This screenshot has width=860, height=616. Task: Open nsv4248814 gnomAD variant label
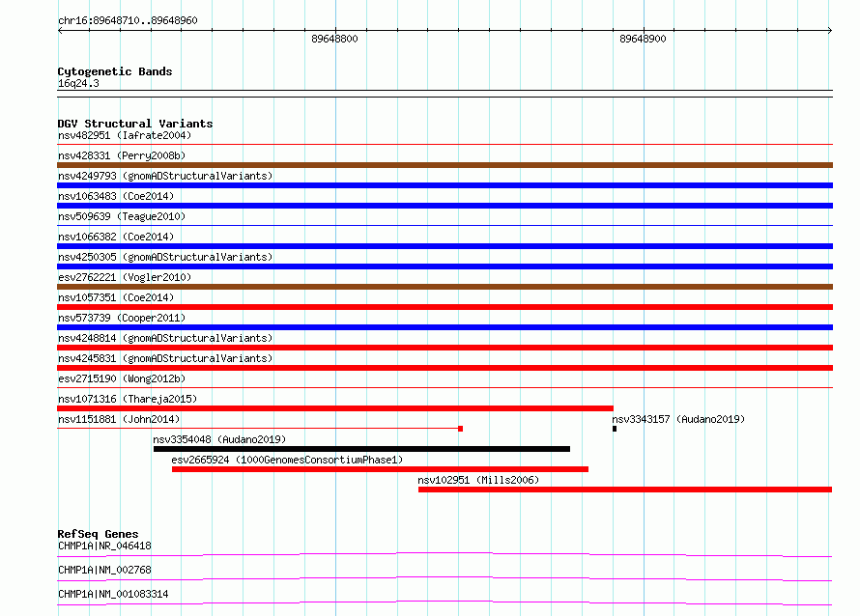[165, 338]
